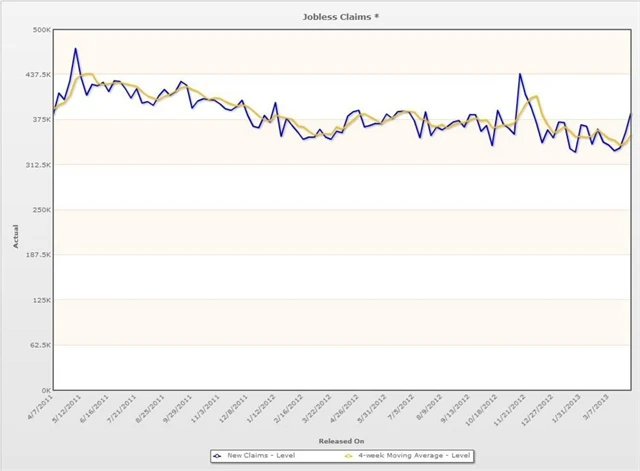This screenshot has width=640, height=471.
Task: Click the 11/3/2011 date label
Action: (x=205, y=408)
